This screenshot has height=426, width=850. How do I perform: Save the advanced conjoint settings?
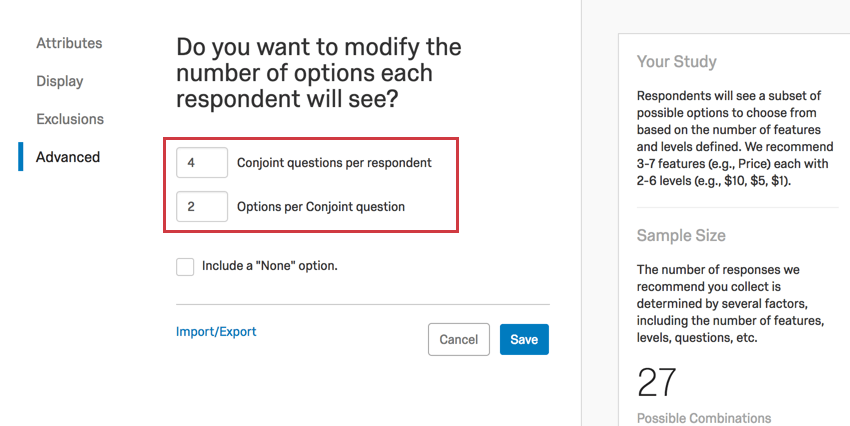[524, 340]
